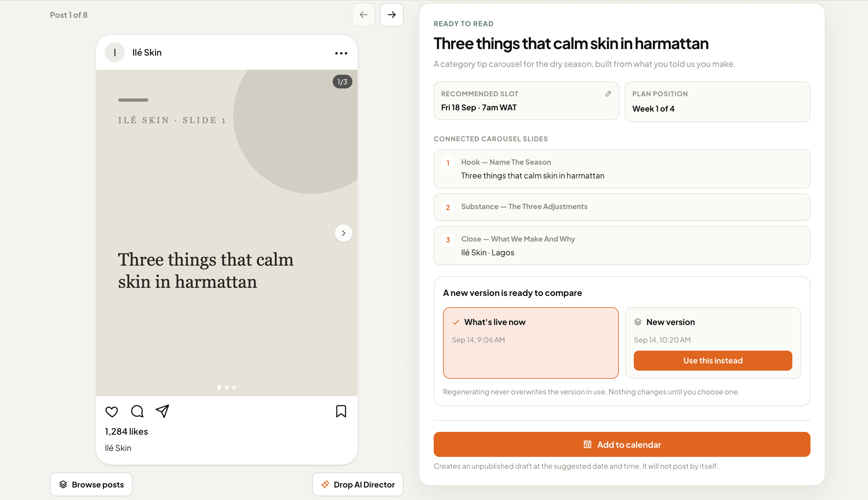Viewport: 868px width, 500px height.
Task: Advance carousel with the right chevron
Action: tap(344, 233)
